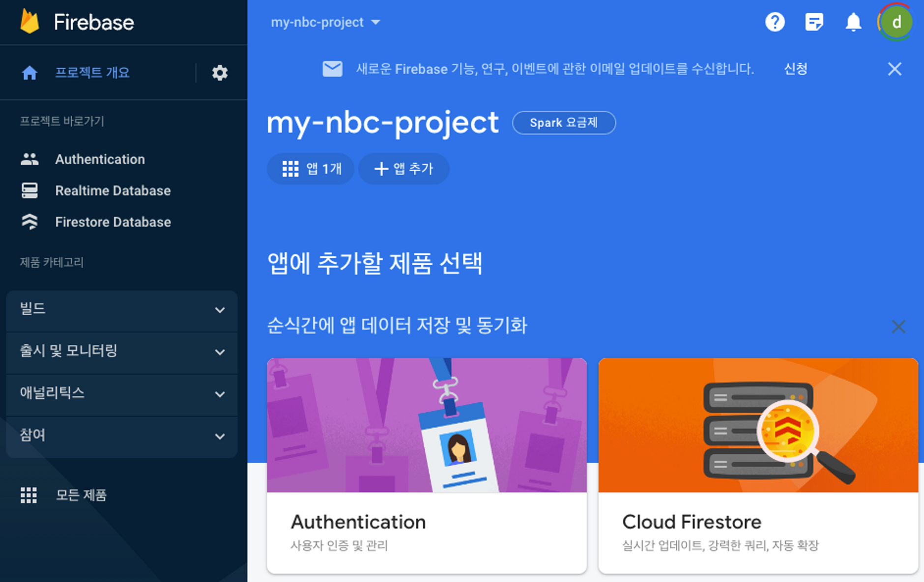The height and width of the screenshot is (582, 924).
Task: Click the Firebase flame logo
Action: [x=29, y=22]
